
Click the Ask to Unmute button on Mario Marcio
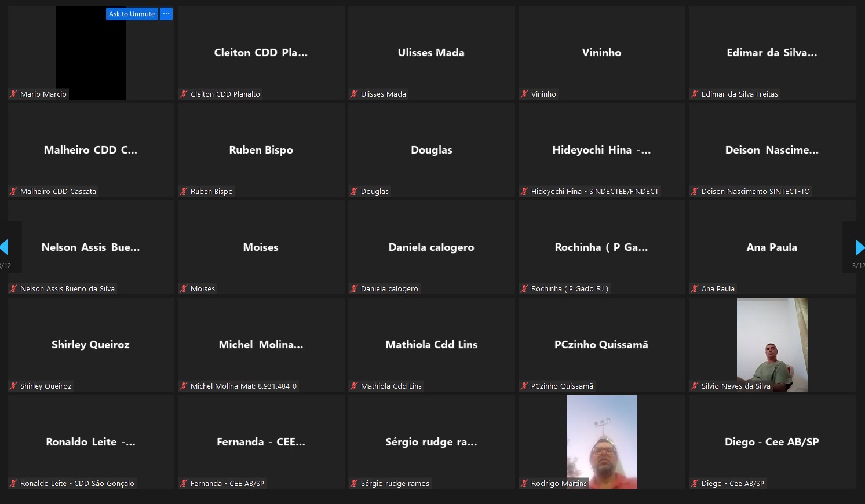click(x=132, y=14)
